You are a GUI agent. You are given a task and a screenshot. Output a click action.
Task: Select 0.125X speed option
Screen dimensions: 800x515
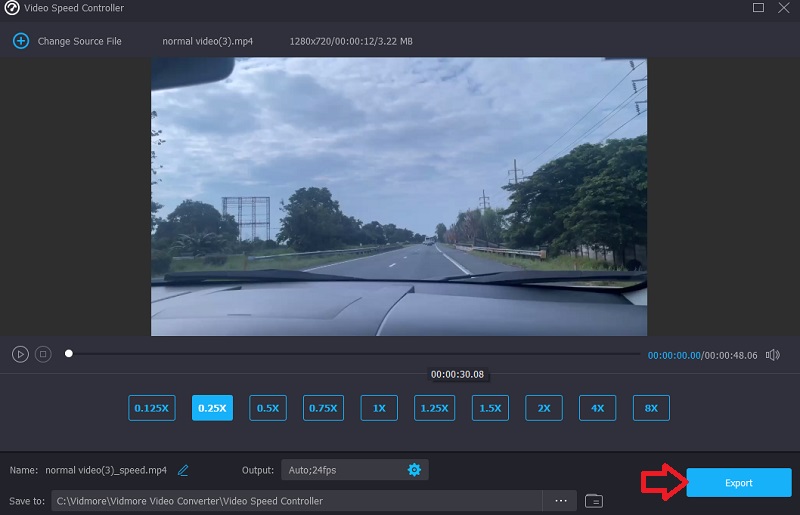click(x=151, y=408)
